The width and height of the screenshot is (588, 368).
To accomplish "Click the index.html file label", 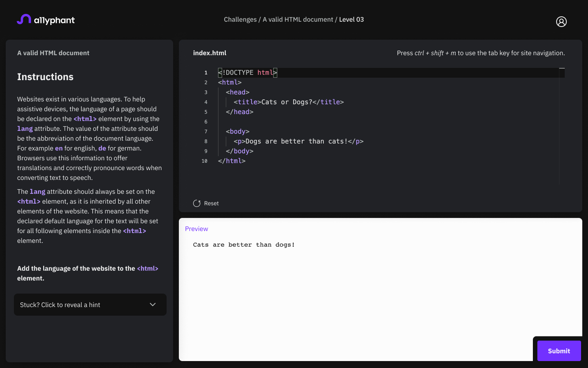I will pyautogui.click(x=209, y=53).
